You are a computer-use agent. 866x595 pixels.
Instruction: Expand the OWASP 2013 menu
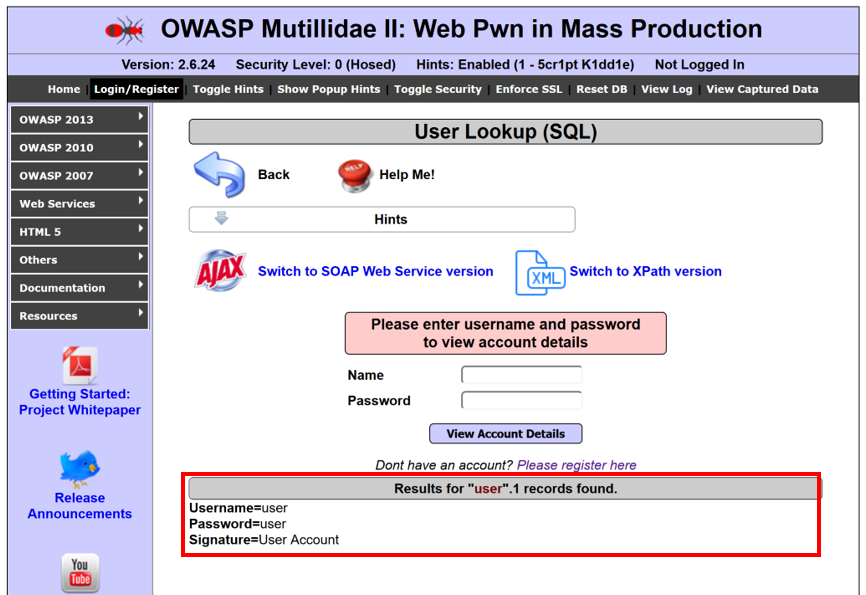pyautogui.click(x=80, y=119)
